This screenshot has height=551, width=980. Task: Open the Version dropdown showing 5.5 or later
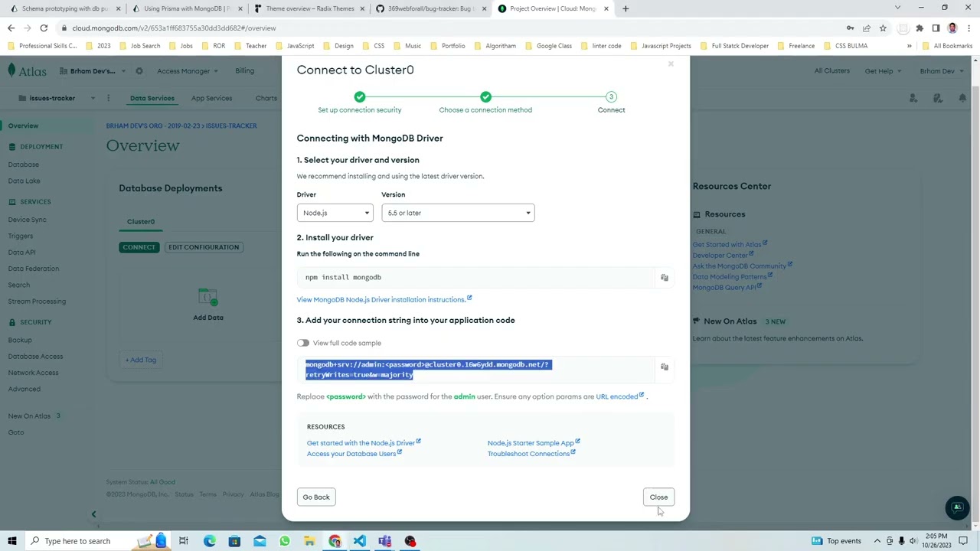458,213
